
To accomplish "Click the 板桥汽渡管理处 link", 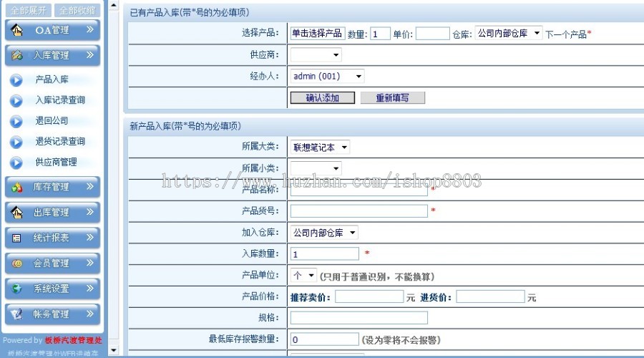I will pos(73,340).
